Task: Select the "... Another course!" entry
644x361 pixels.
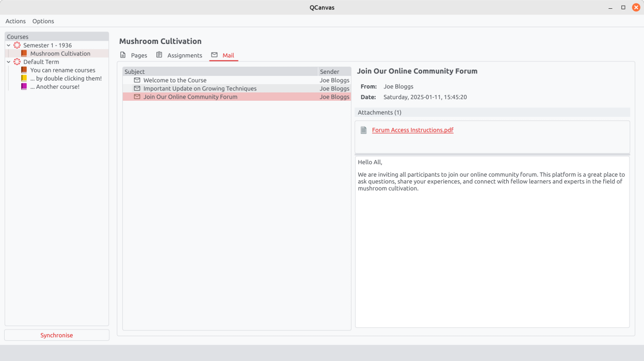Action: 55,87
